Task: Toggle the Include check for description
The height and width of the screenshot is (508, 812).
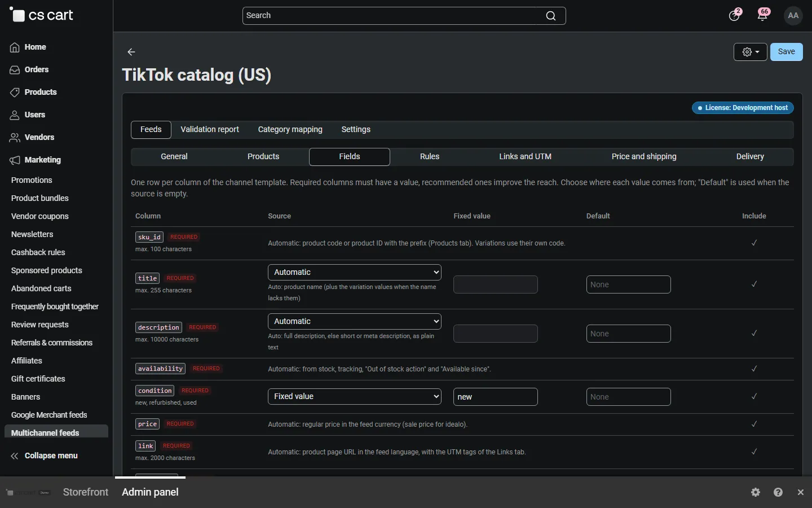Action: tap(754, 333)
